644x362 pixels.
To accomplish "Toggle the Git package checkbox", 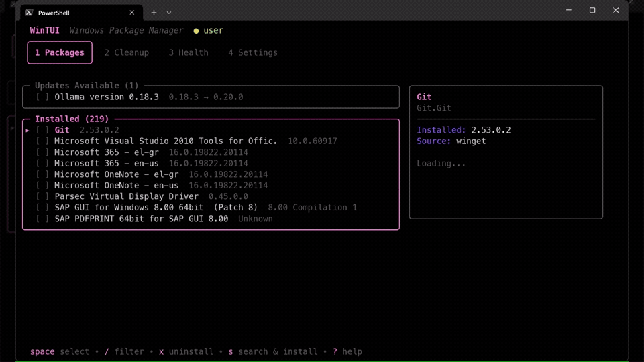I will pyautogui.click(x=42, y=130).
